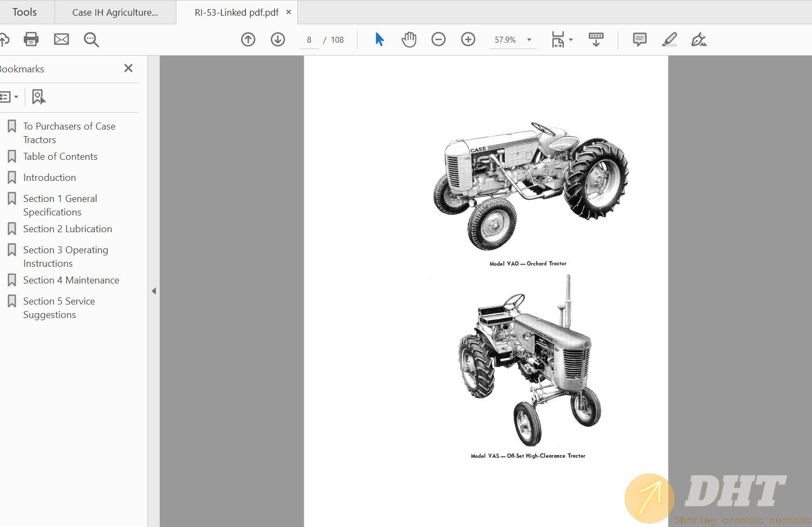Click the Fit page width icon
The width and height of the screenshot is (812, 527).
[558, 39]
